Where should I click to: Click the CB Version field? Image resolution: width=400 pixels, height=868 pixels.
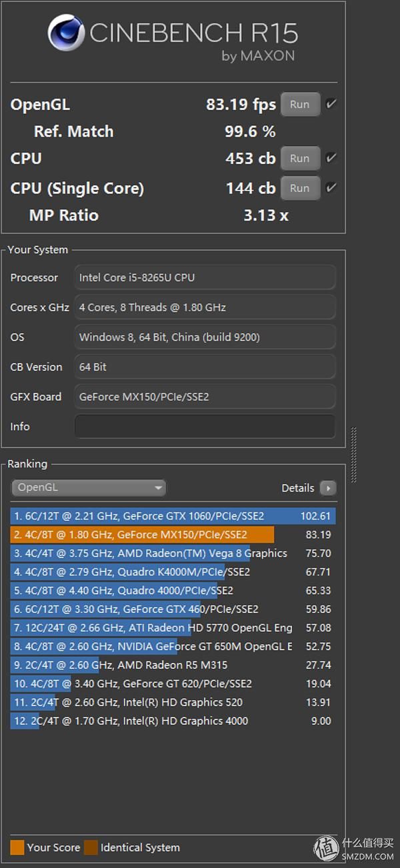click(205, 367)
